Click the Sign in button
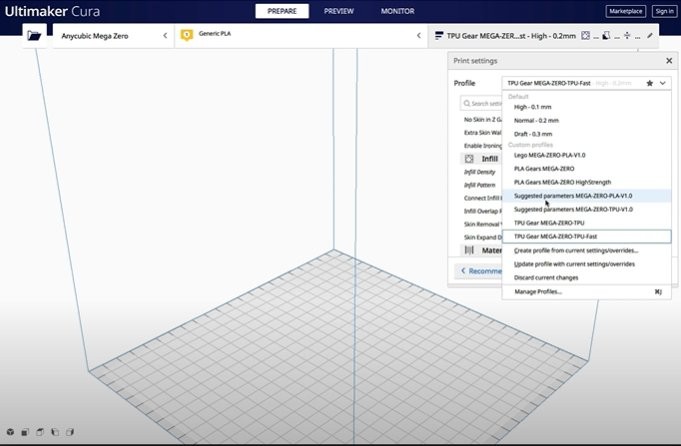This screenshot has height=446, width=681. [x=664, y=11]
